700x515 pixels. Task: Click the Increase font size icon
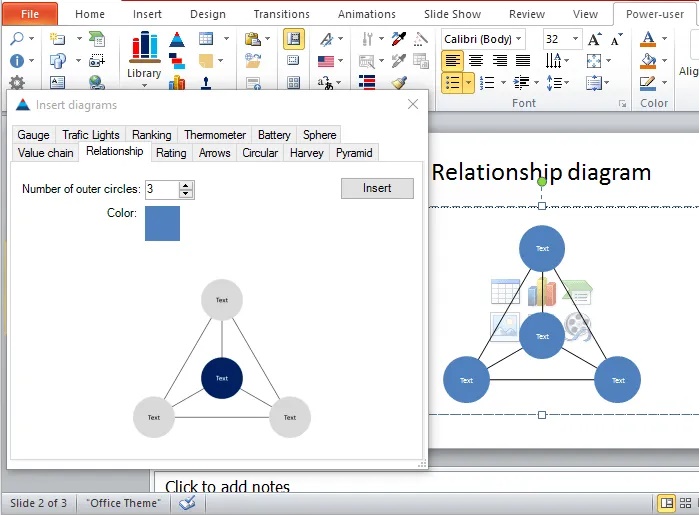point(594,39)
